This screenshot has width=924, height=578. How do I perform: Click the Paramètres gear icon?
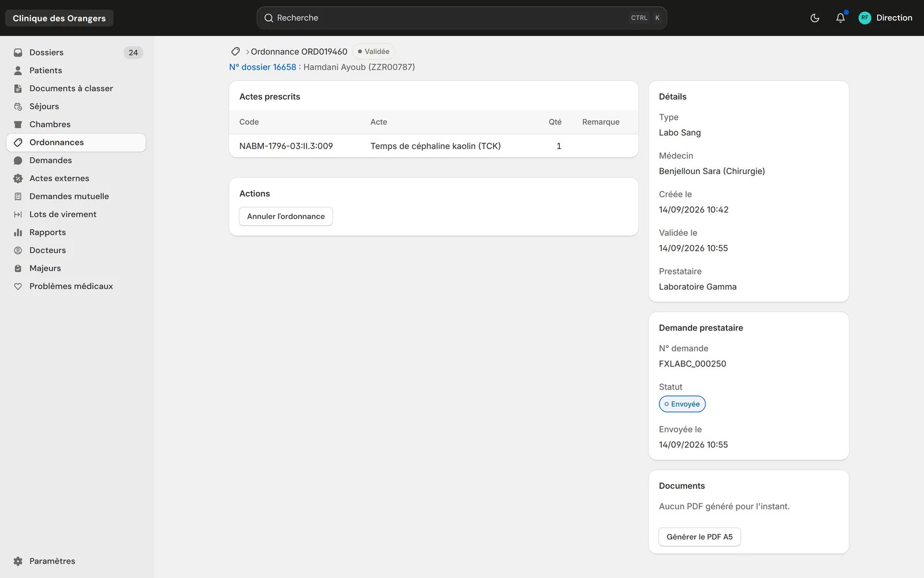click(x=18, y=561)
